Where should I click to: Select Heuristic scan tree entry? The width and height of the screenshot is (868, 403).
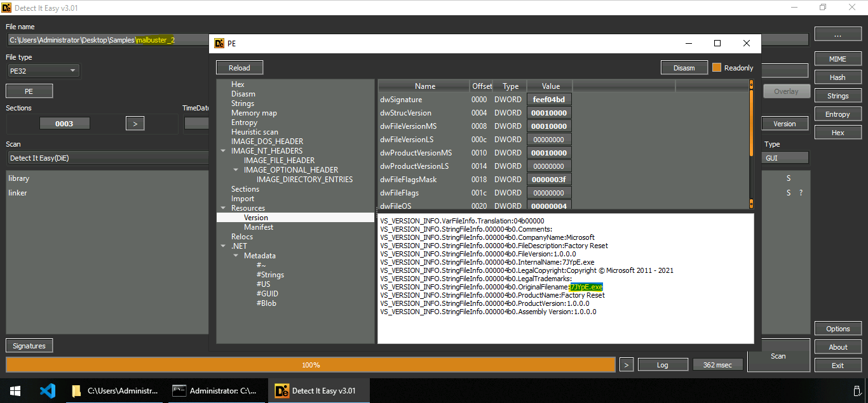click(255, 132)
